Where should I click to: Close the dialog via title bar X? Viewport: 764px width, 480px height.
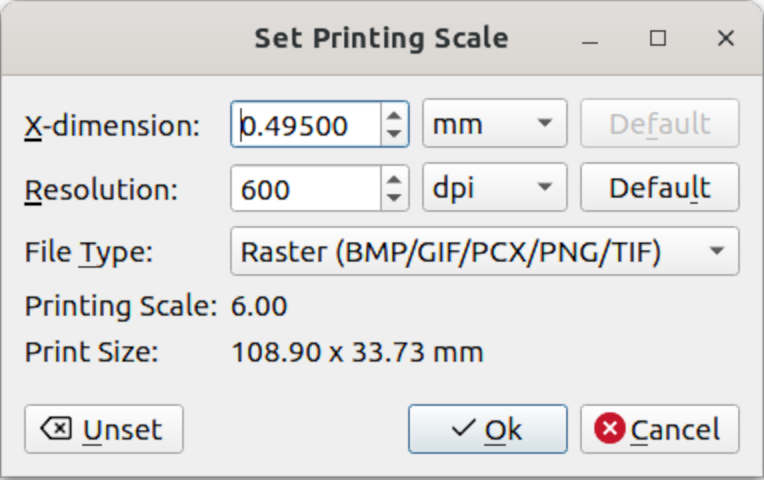click(726, 39)
